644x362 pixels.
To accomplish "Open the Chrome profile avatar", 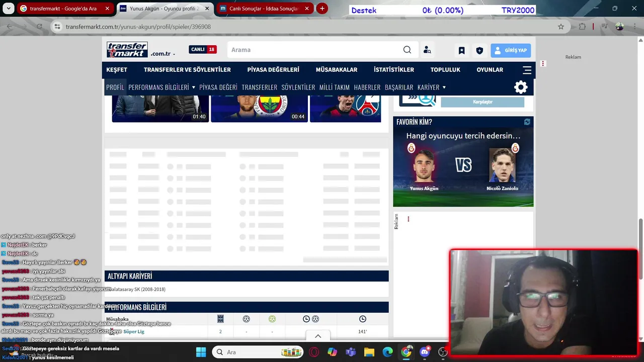I will pyautogui.click(x=619, y=27).
